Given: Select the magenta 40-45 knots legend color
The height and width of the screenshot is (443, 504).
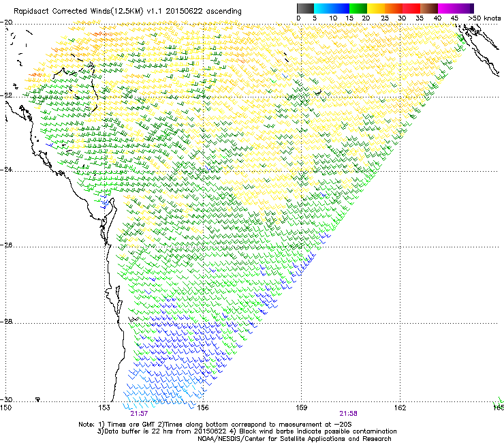Looking at the screenshot, I should [447, 8].
